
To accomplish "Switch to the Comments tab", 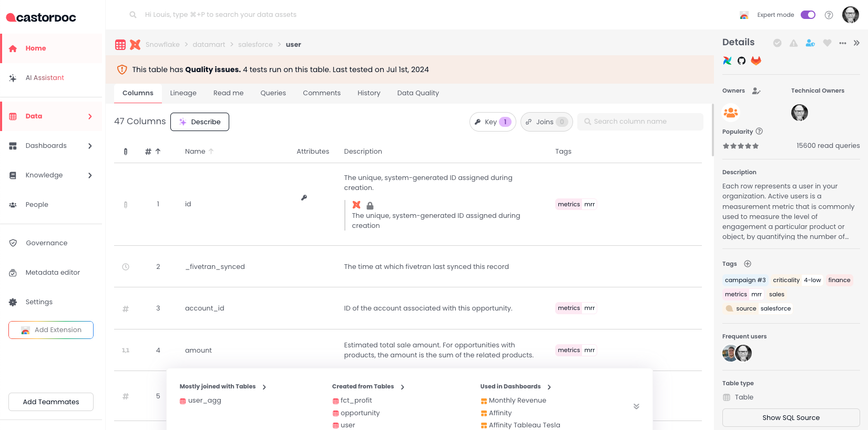I will click(x=322, y=93).
